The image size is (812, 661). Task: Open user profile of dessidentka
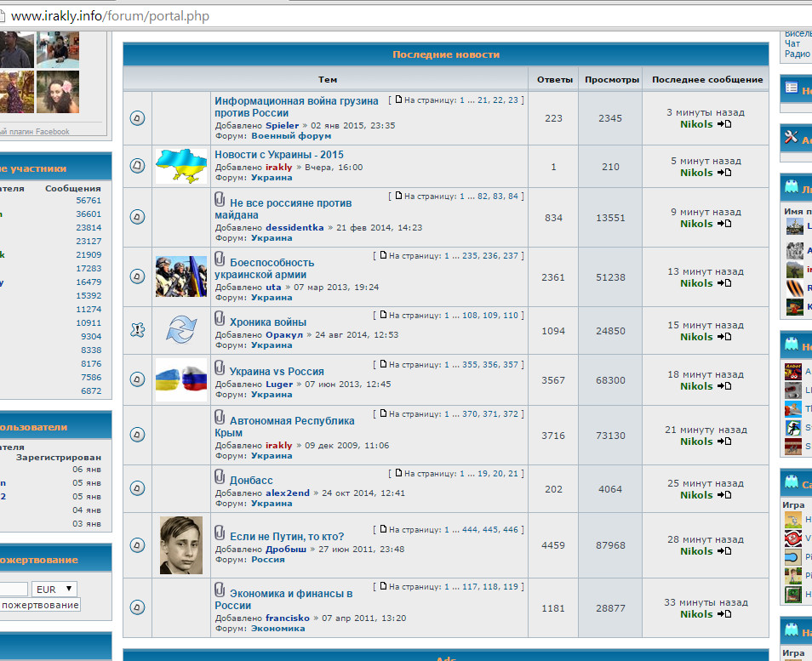coord(294,228)
